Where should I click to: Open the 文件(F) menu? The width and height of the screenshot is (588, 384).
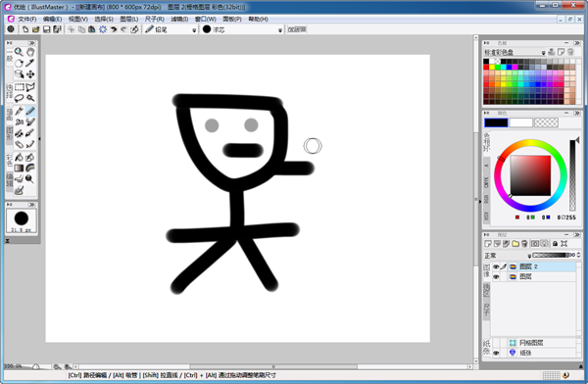tap(27, 19)
